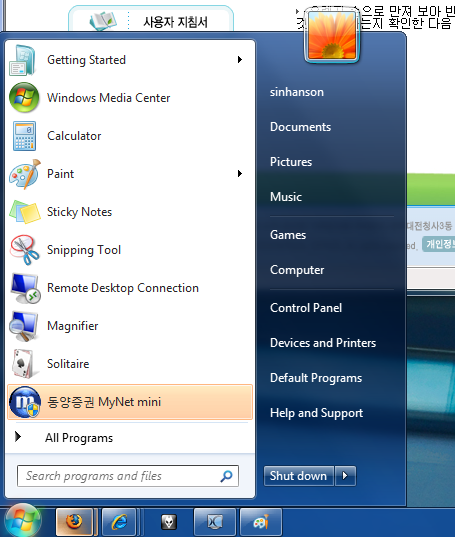Expand All Programs arrow

(x=18, y=437)
